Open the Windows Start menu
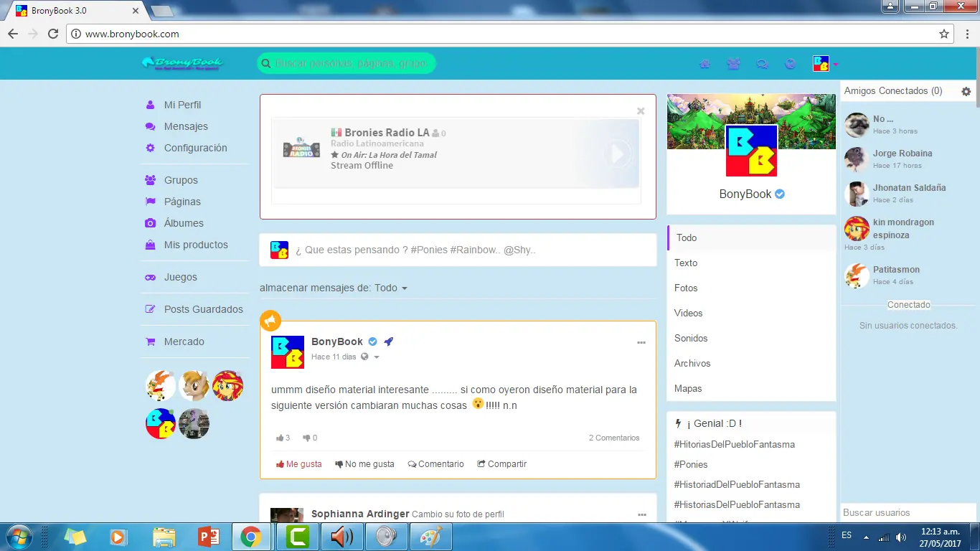This screenshot has width=980, height=551. 18,537
